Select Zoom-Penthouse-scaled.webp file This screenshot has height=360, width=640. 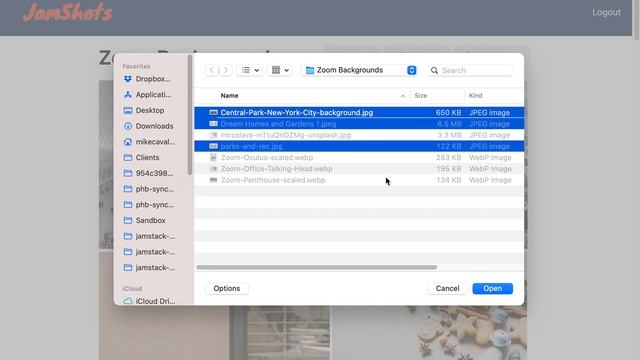[359, 180]
